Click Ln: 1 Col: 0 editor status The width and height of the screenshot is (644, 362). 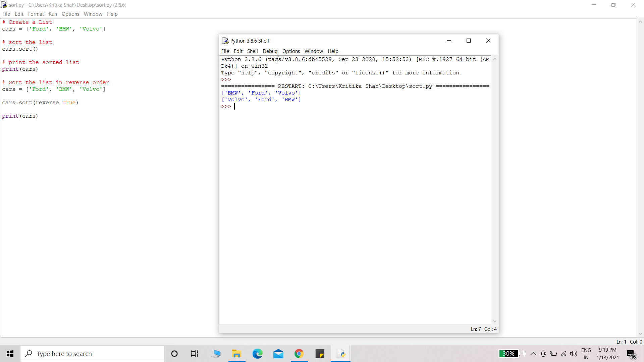pos(629,342)
